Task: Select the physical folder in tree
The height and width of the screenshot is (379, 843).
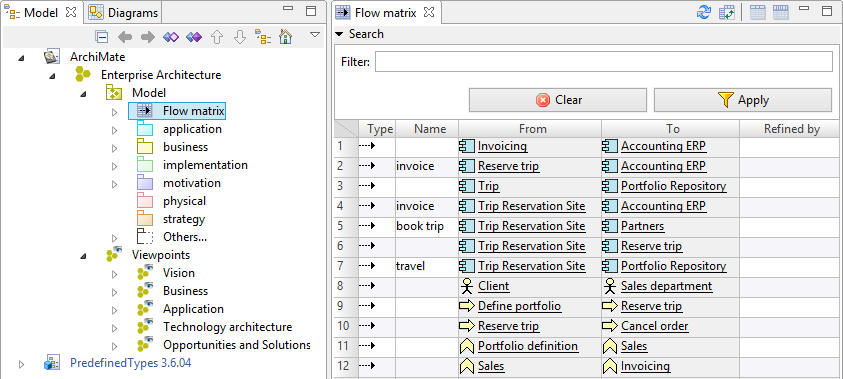Action: tap(184, 201)
